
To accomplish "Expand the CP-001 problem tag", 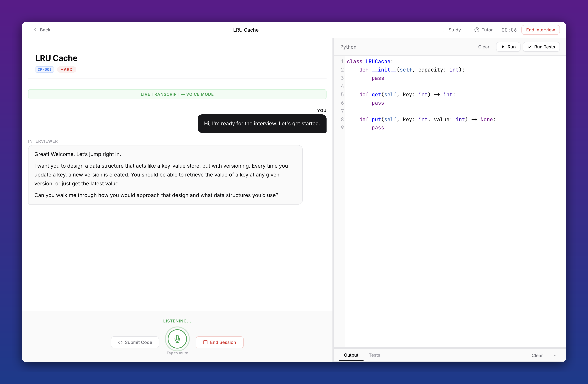I will point(45,69).
